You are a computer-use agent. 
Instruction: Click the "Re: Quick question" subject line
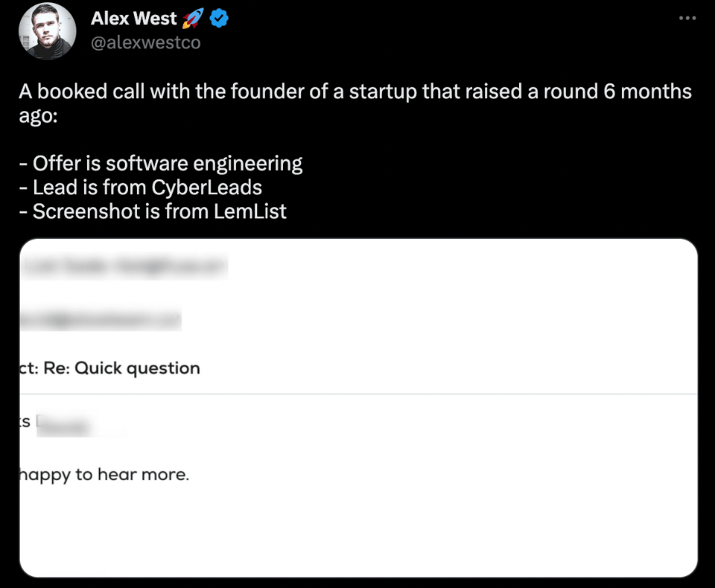122,368
